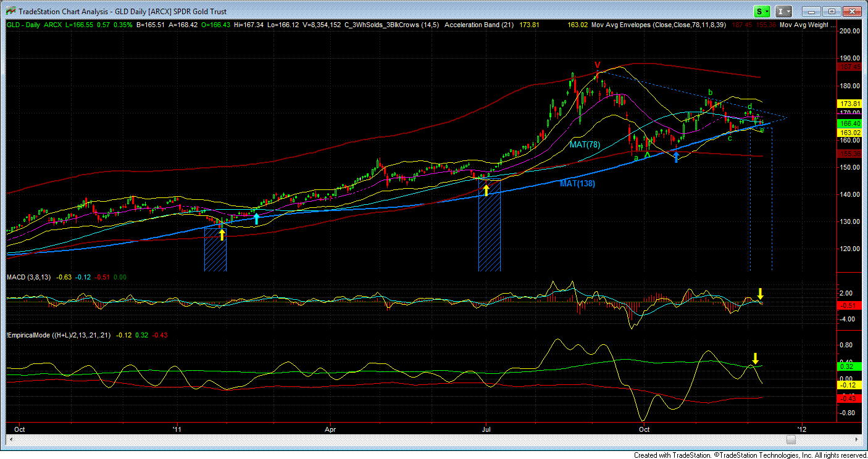
Task: Click the "200.00" price axis label
Action: coord(849,31)
